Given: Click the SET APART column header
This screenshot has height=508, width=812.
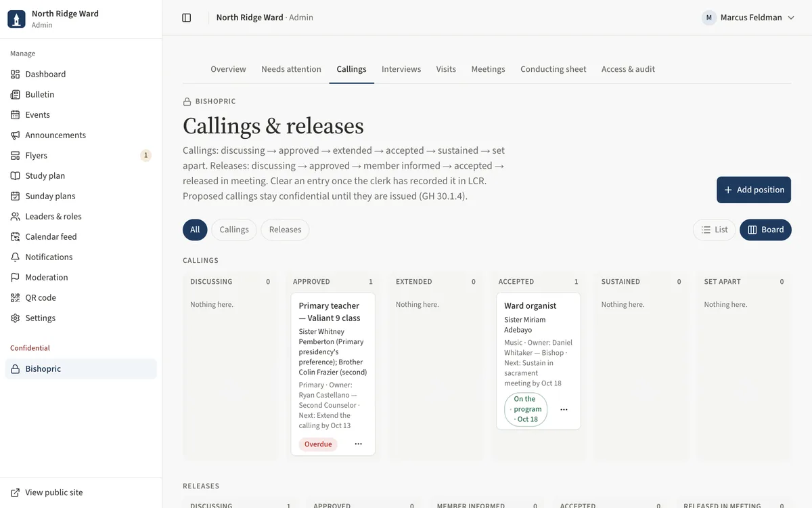Looking at the screenshot, I should (x=722, y=282).
